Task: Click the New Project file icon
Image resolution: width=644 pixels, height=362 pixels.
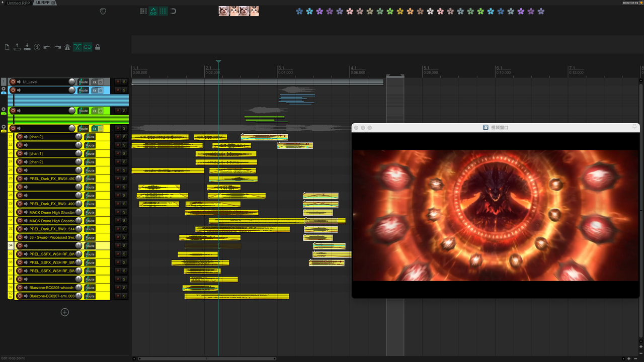Action: click(x=7, y=47)
